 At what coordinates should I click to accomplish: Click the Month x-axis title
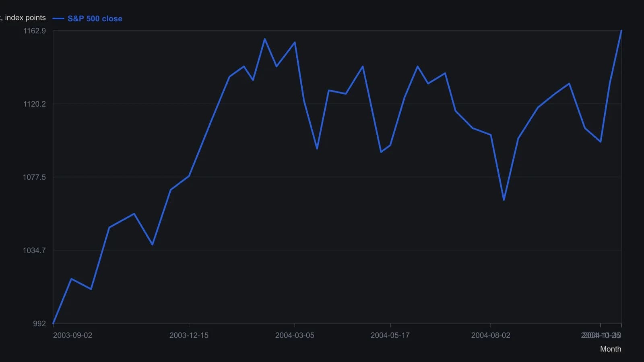[x=611, y=349]
